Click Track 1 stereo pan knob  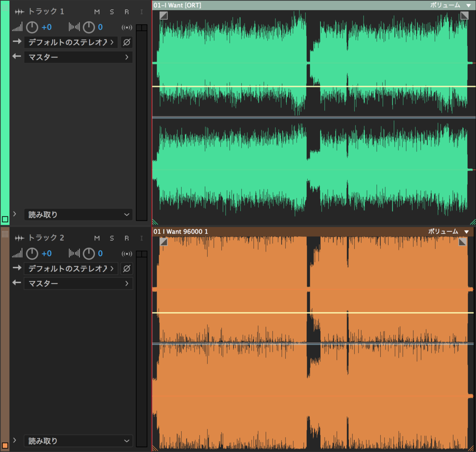point(89,27)
